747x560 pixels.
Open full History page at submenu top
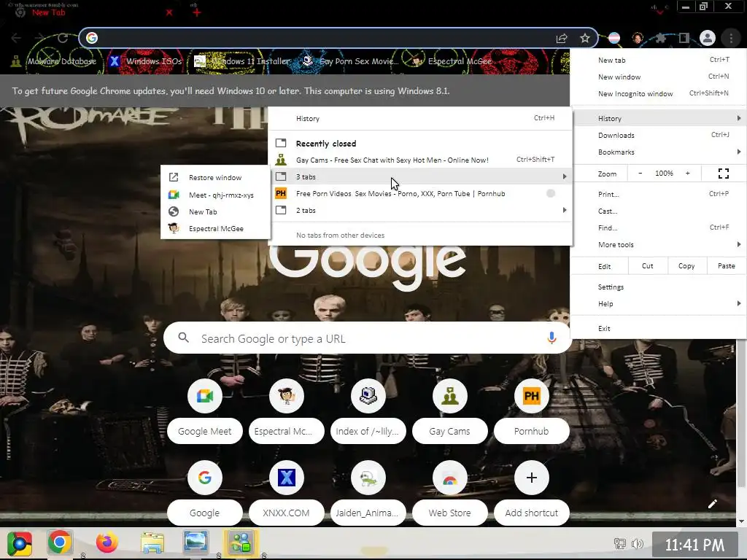pyautogui.click(x=421, y=119)
